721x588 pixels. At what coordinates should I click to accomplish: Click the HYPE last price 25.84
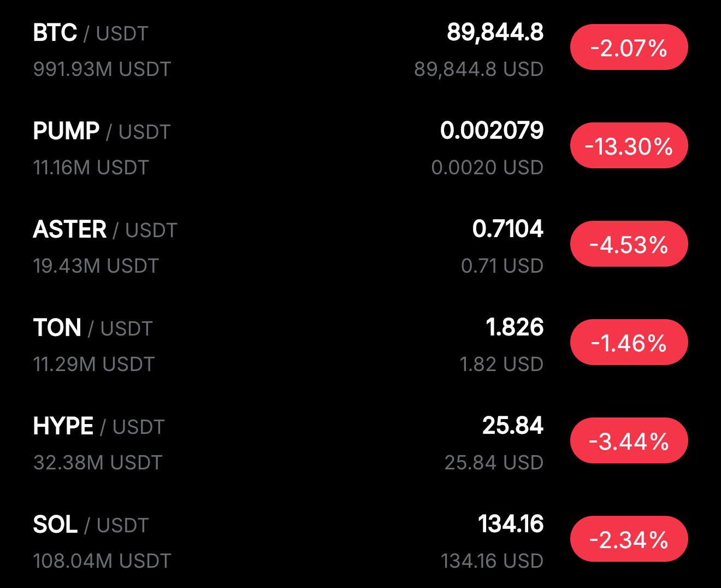tap(512, 426)
